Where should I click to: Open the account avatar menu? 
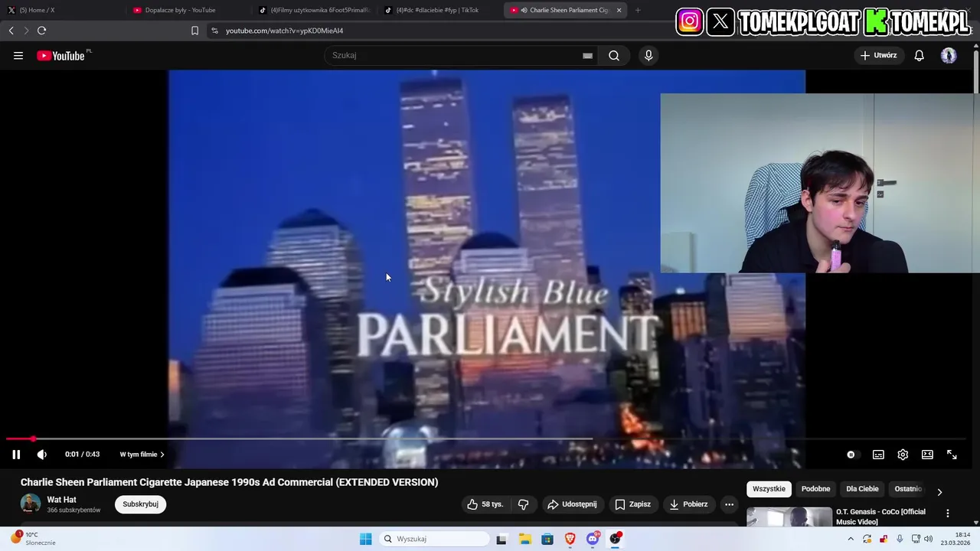949,55
